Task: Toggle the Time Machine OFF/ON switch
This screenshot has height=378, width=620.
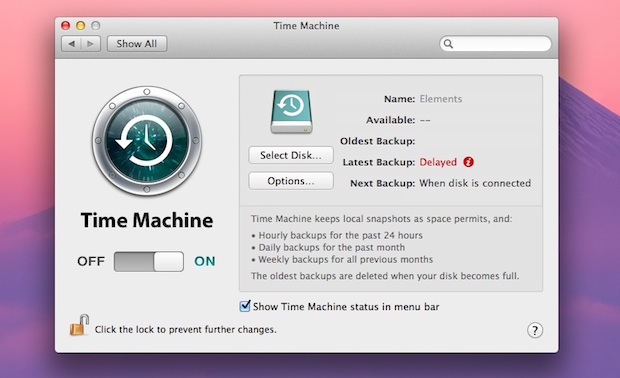Action: (x=149, y=261)
